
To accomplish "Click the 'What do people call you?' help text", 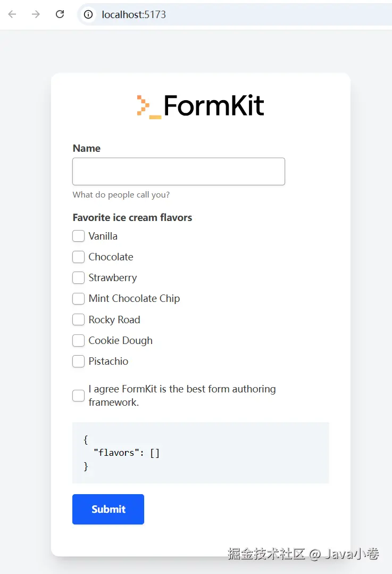I will pos(121,194).
